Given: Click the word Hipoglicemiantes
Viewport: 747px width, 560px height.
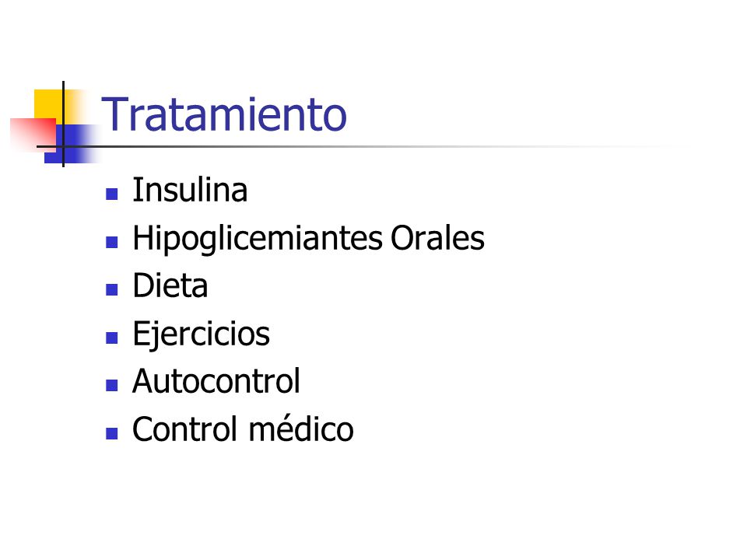Looking at the screenshot, I should [x=258, y=239].
